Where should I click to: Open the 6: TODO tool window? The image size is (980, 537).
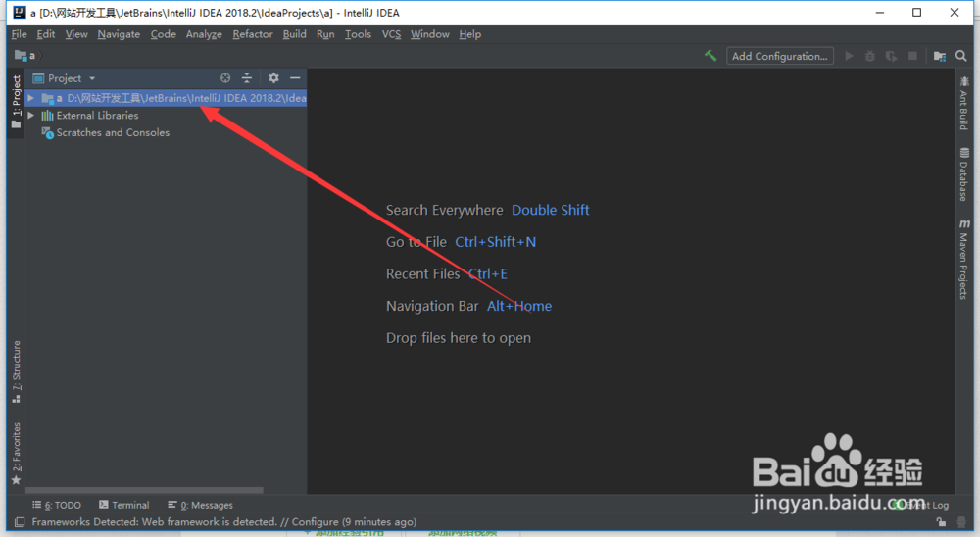click(57, 505)
